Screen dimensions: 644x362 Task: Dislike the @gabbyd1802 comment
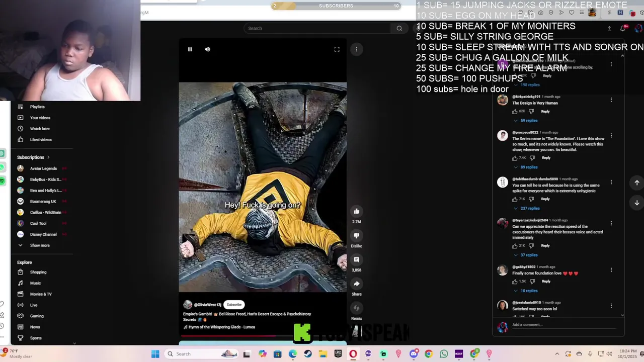(532, 282)
